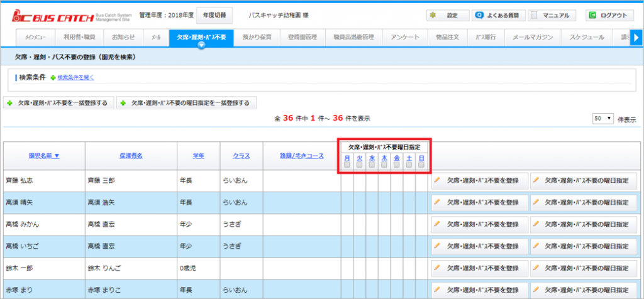Image resolution: width=644 pixels, height=299 pixels.
Task: Click 欠席・遅刻・バス不要を登録 for 高橋 みかん
Action: (x=480, y=225)
